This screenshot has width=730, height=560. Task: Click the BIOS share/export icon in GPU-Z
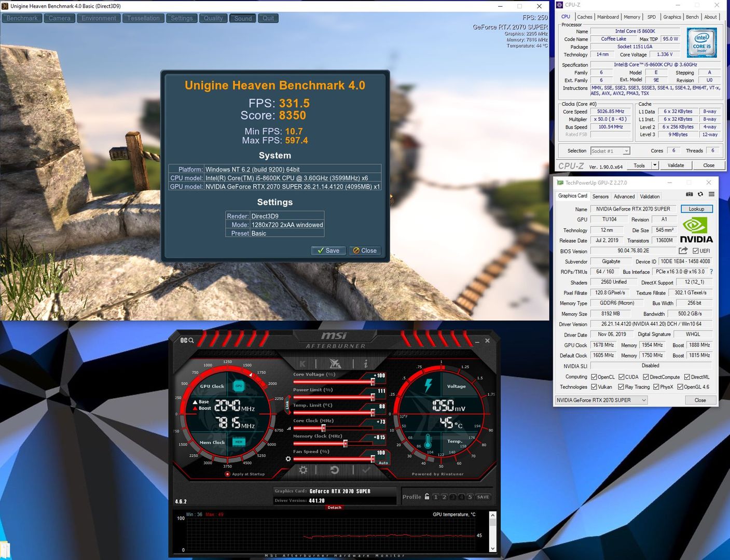click(683, 250)
